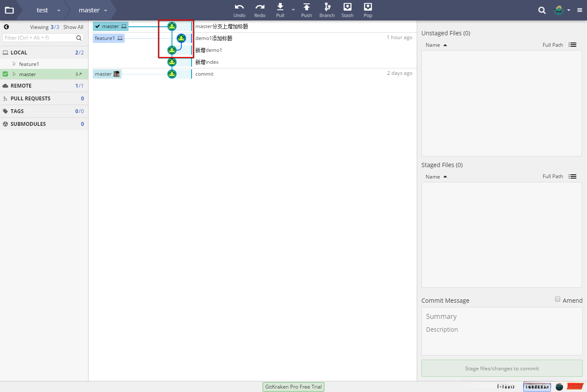This screenshot has height=392, width=587.
Task: Click the feature1 branch label in graph
Action: pos(109,38)
